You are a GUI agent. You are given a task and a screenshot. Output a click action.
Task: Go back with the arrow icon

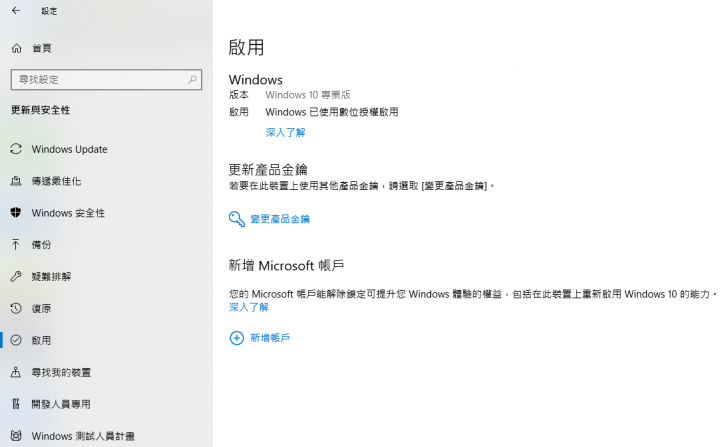tap(16, 11)
